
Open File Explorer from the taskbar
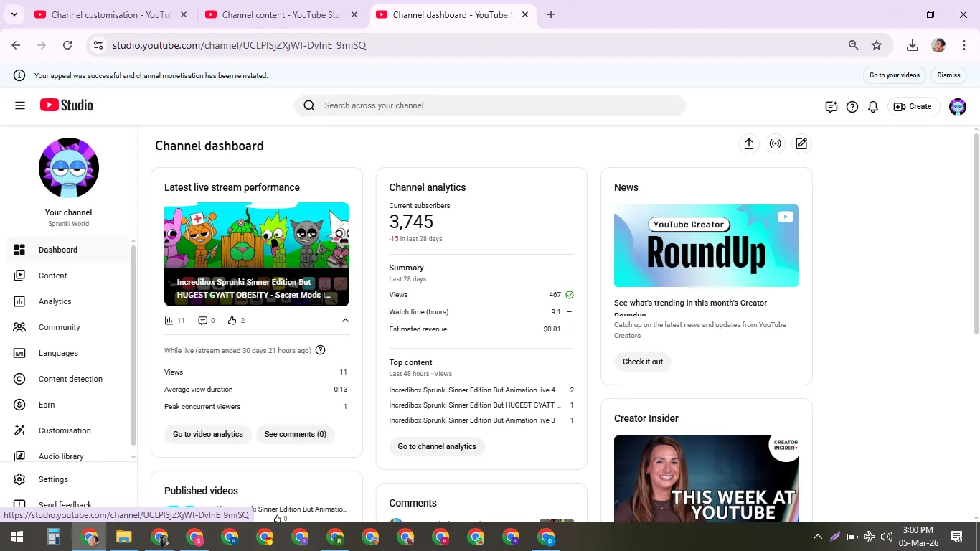pos(124,537)
